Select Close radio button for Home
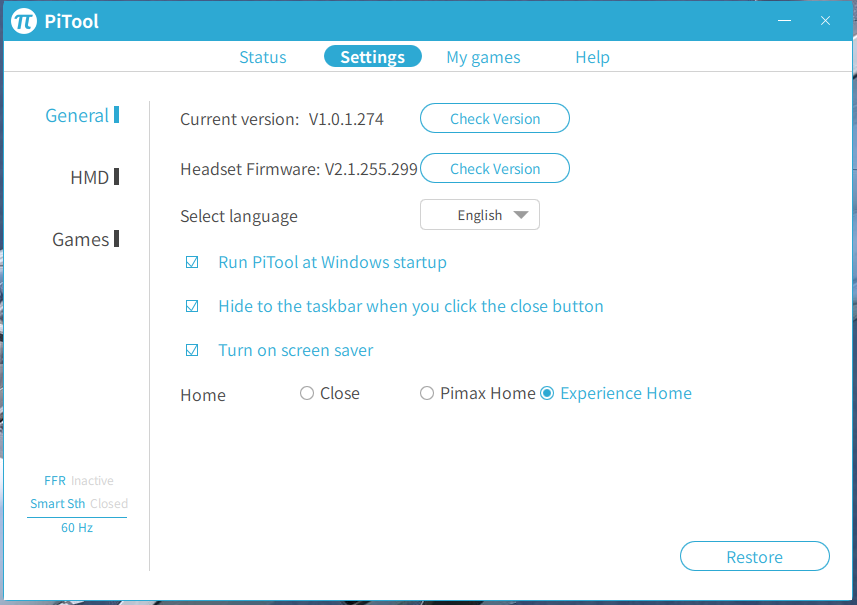 point(307,393)
